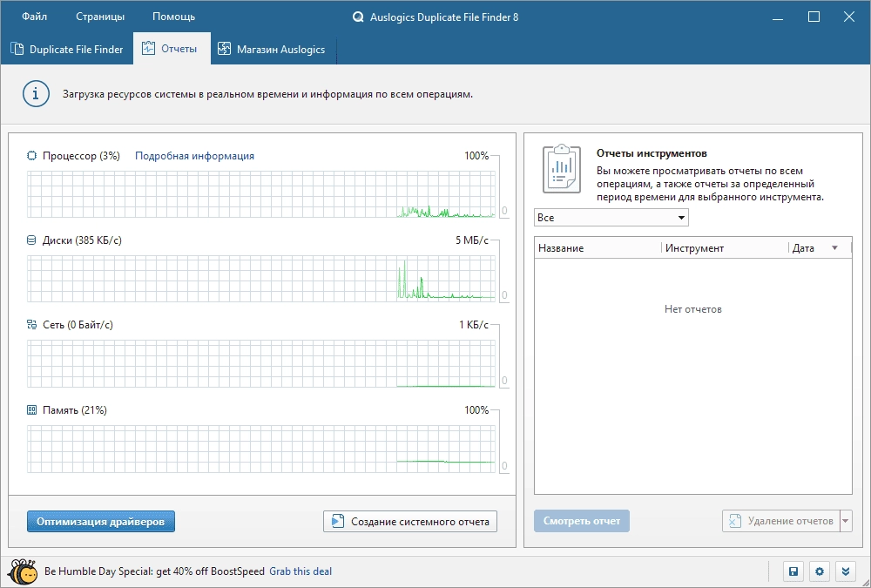
Task: Click the Диски (385 КБ/с) label
Action: [x=82, y=240]
